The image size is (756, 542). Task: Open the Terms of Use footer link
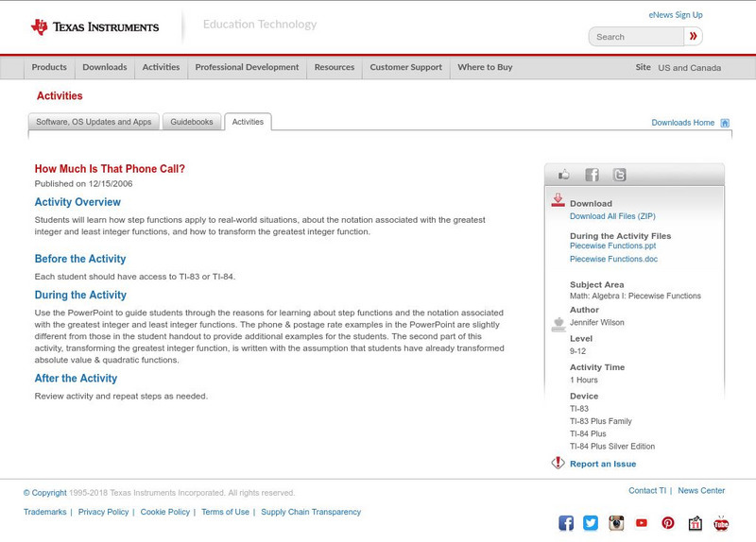pos(225,512)
